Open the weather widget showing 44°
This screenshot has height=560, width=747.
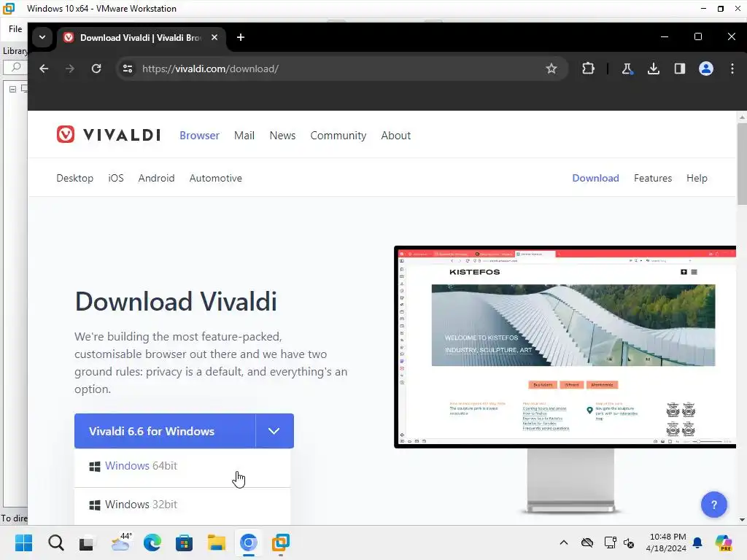121,542
